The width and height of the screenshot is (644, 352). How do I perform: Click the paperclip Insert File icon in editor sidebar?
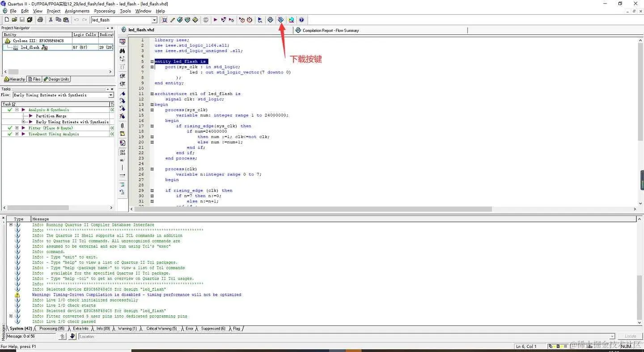123,126
